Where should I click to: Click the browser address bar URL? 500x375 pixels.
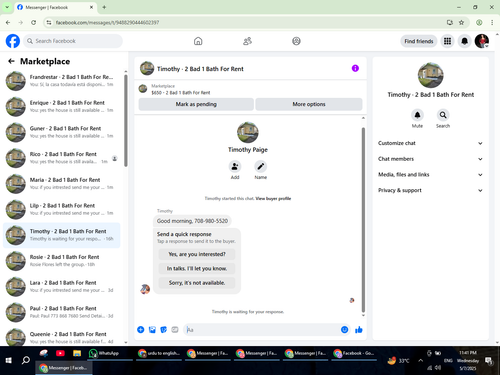107,22
